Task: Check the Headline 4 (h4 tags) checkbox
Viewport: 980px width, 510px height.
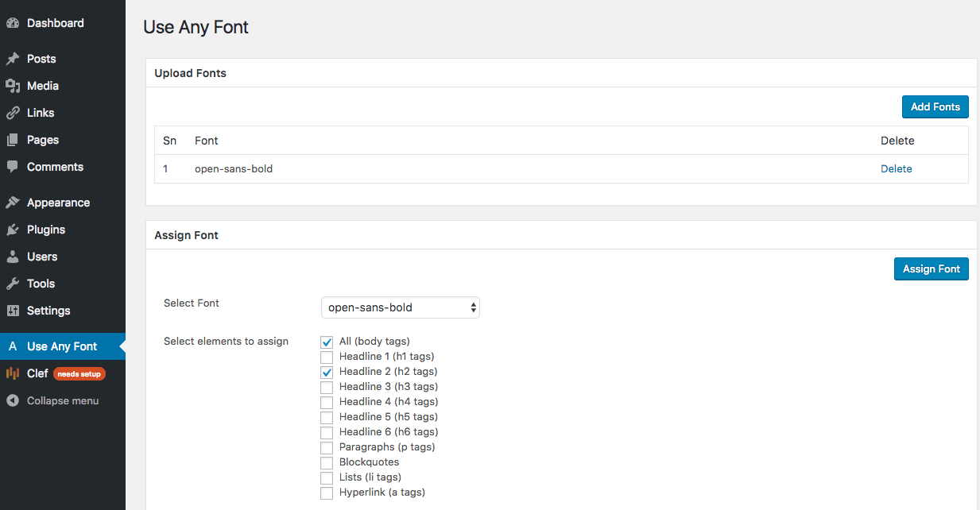Action: [327, 402]
